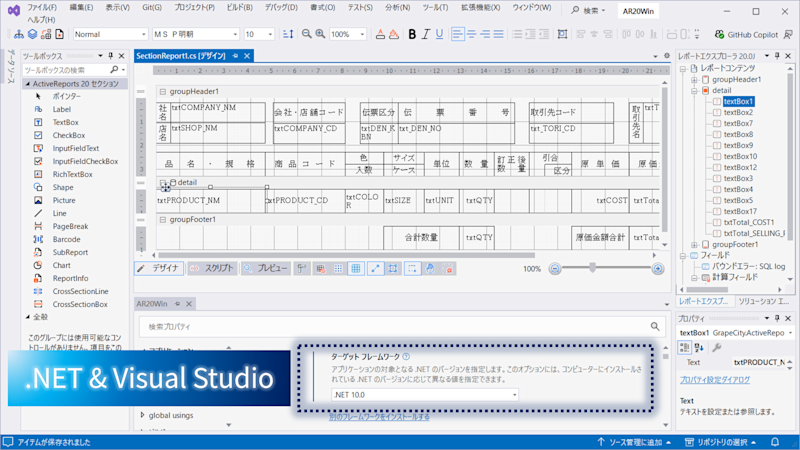The height and width of the screenshot is (450, 800).
Task: Toggle the pan hand mode button
Action: click(x=430, y=268)
